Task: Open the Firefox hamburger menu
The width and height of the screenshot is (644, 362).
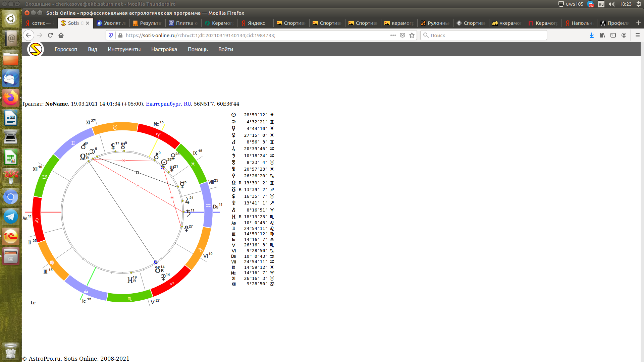Action: [638, 35]
